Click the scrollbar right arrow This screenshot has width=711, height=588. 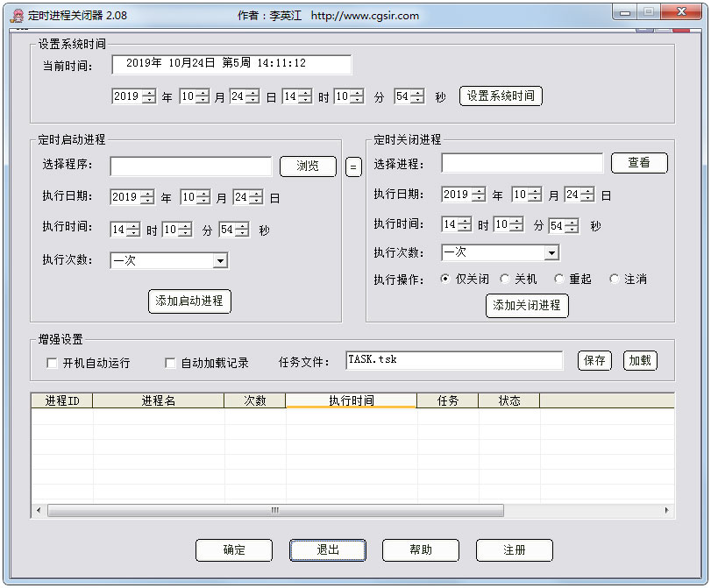(x=666, y=511)
